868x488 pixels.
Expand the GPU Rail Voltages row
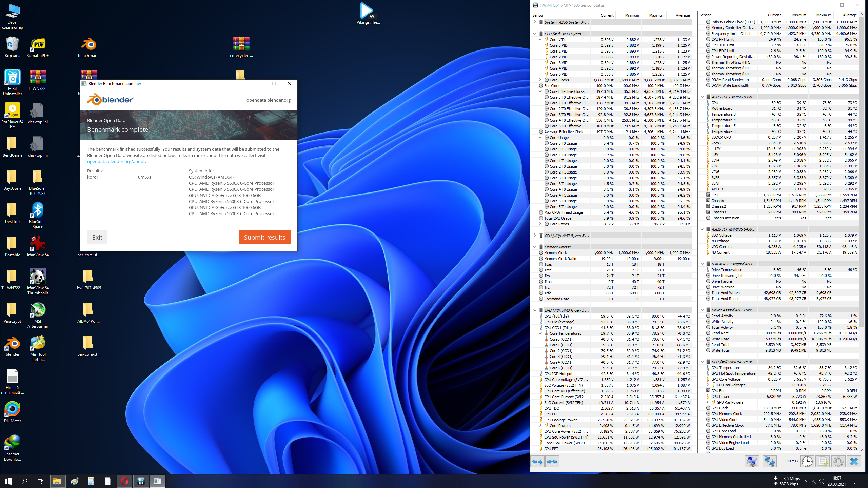[x=708, y=385]
